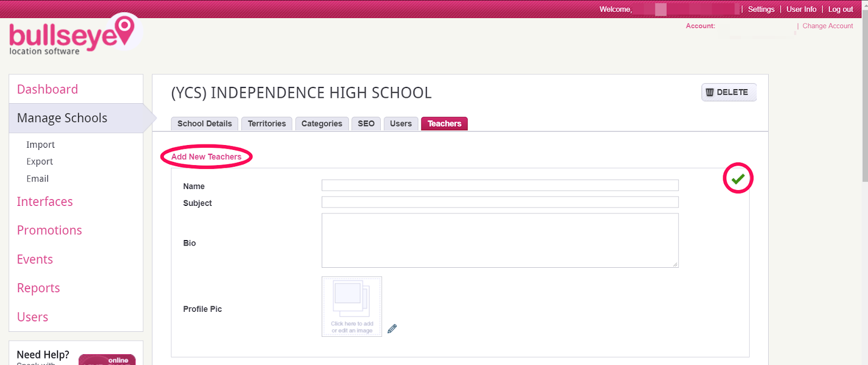Go to Interfaces in the sidebar
This screenshot has width=868, height=365.
[44, 202]
